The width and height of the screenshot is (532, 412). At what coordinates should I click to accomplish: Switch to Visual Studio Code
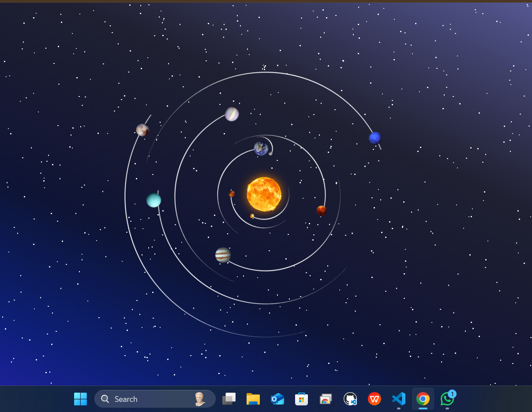point(399,399)
